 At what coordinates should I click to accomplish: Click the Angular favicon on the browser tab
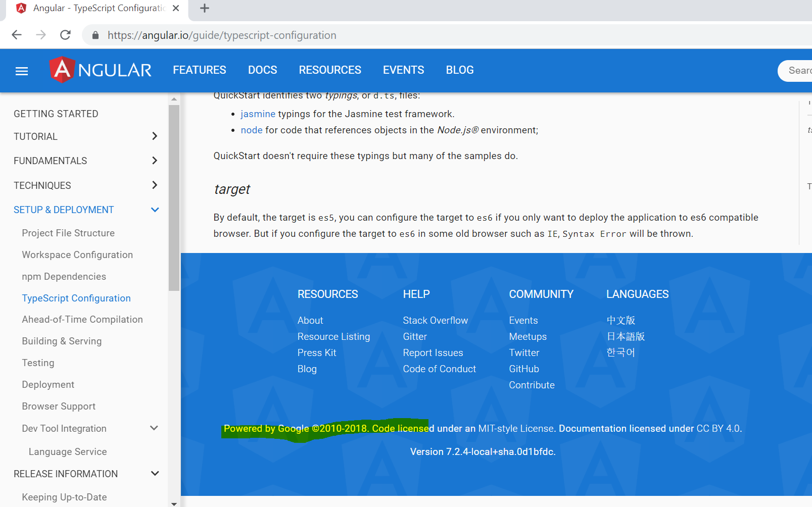21,8
